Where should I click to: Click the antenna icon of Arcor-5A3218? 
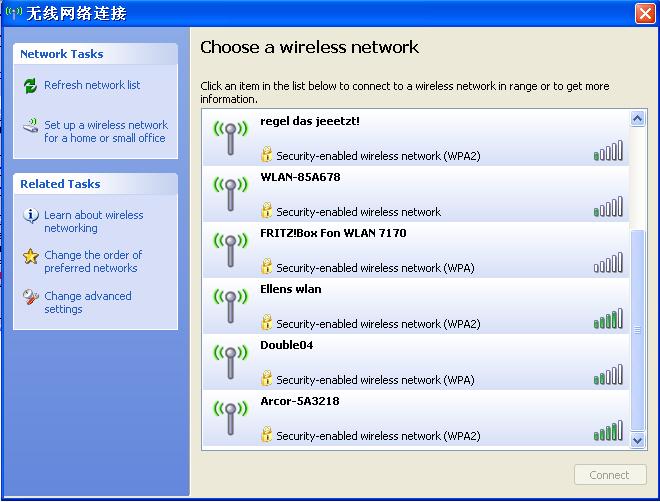[230, 418]
